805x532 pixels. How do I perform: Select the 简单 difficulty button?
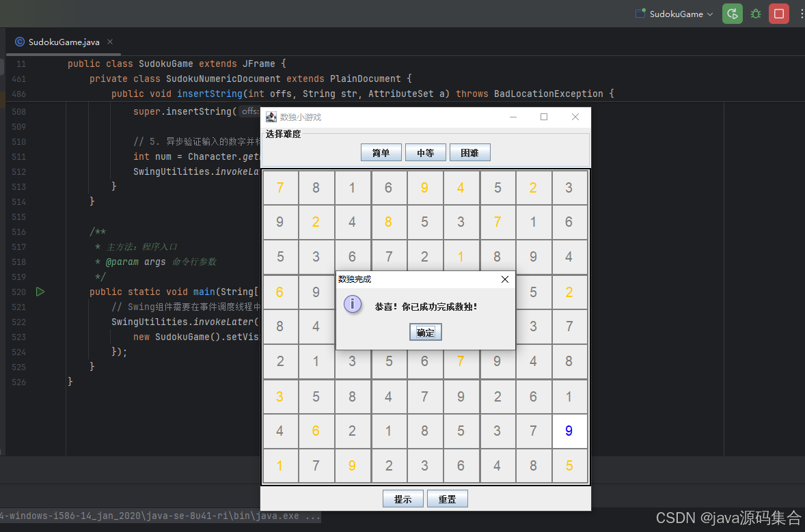(381, 152)
